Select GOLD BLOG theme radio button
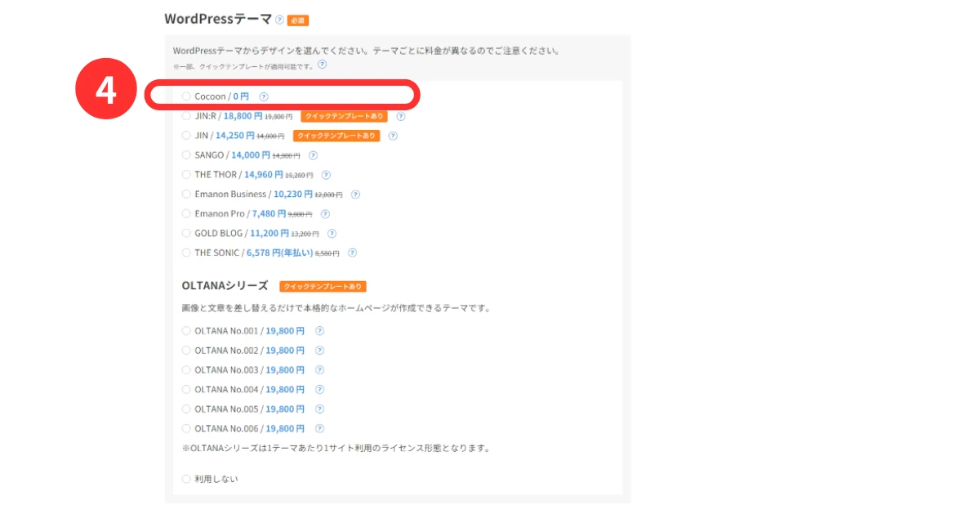980x514 pixels. (x=186, y=234)
